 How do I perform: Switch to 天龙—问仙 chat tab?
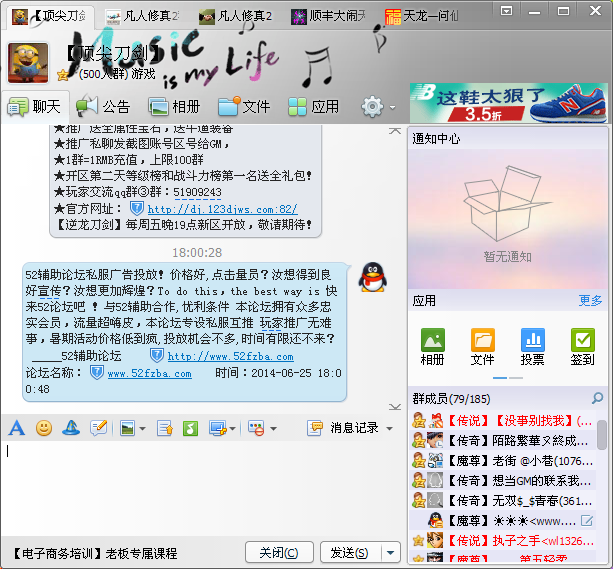[x=422, y=16]
